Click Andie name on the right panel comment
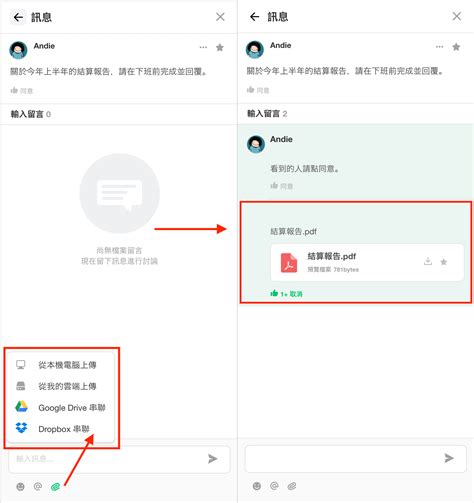 pos(281,139)
